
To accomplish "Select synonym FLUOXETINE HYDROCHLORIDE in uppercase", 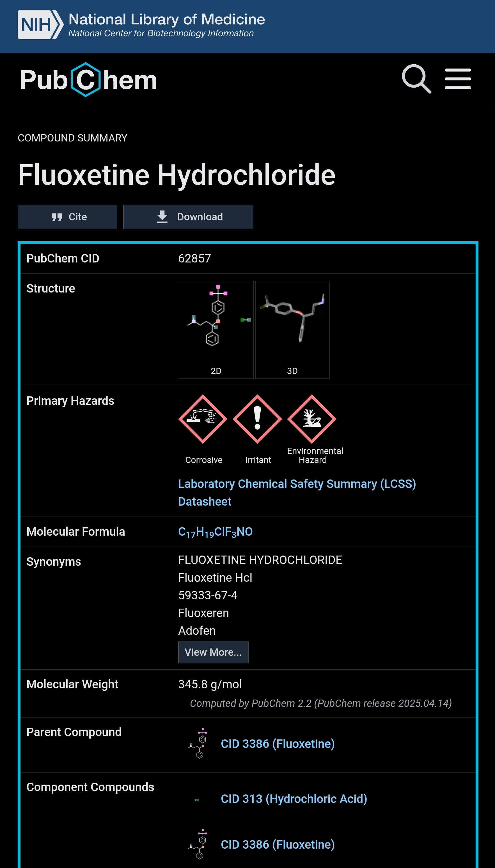I will coord(260,560).
